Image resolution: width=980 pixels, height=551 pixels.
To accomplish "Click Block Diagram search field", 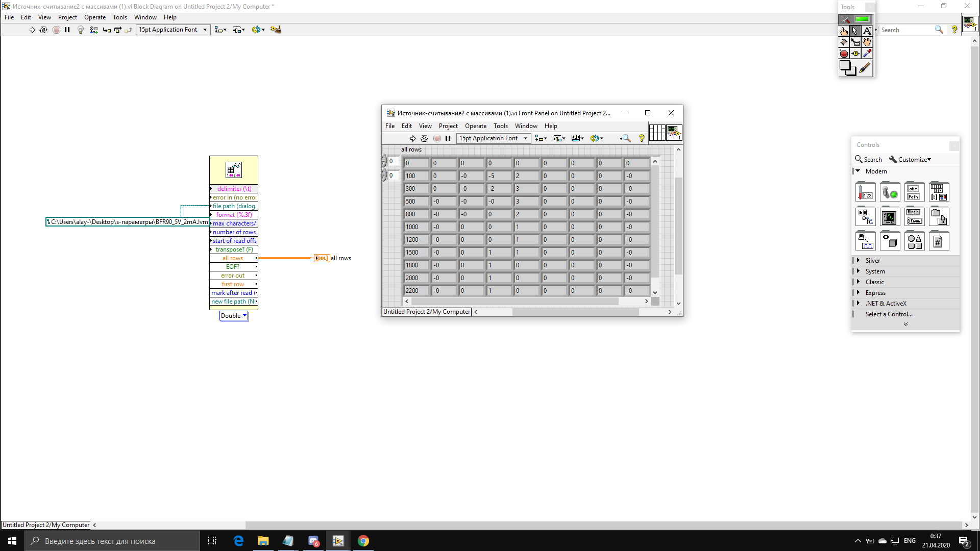I will point(906,30).
